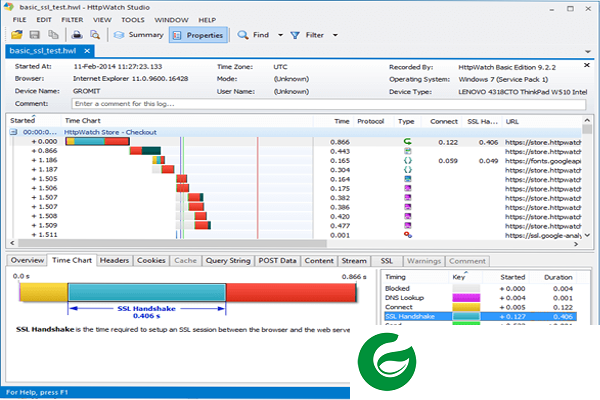The image size is (600, 400).
Task: Switch to the SSL tab
Action: click(386, 261)
